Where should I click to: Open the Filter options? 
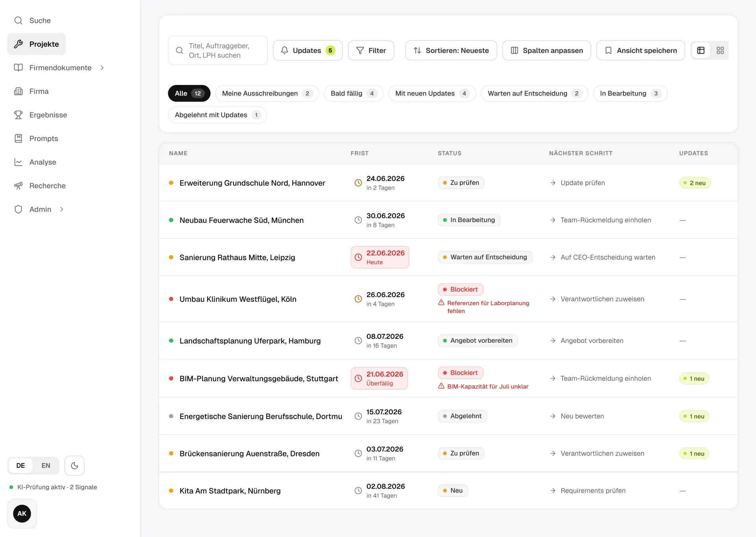(371, 50)
